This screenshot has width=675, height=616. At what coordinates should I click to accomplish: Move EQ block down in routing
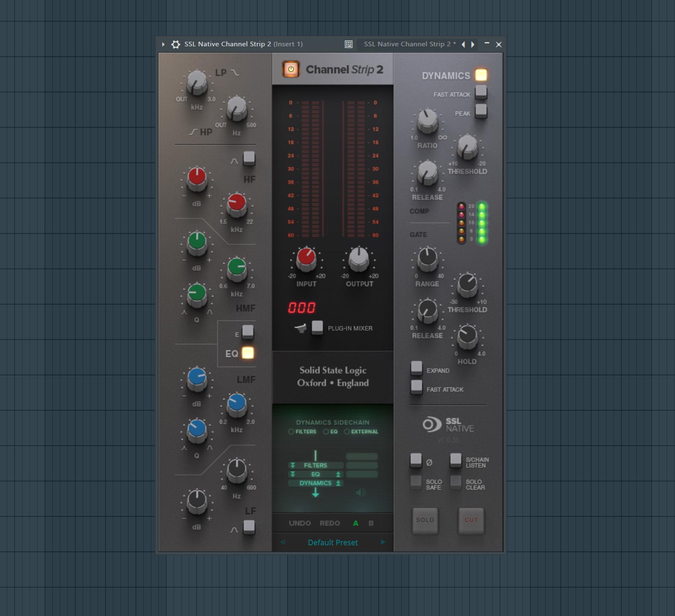pyautogui.click(x=292, y=474)
